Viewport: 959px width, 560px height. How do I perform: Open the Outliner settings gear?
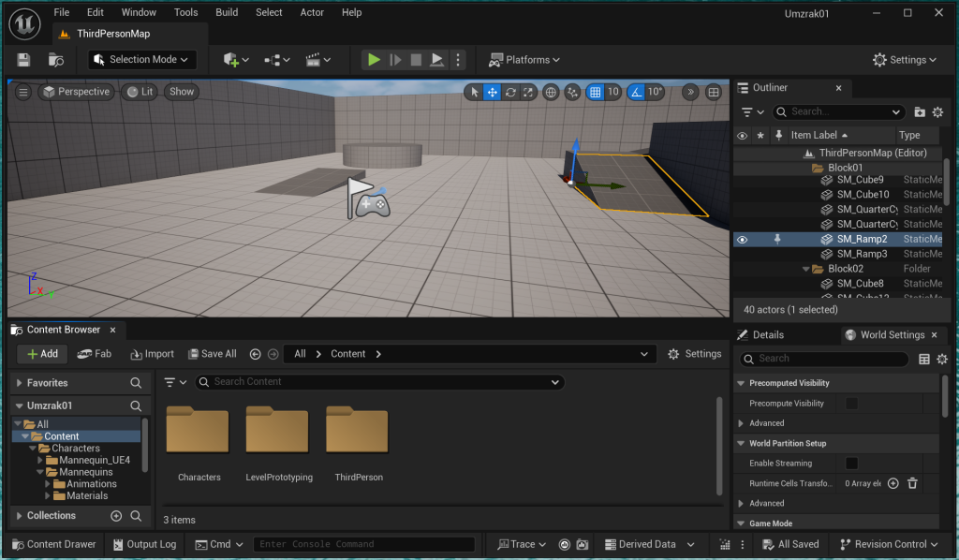937,111
